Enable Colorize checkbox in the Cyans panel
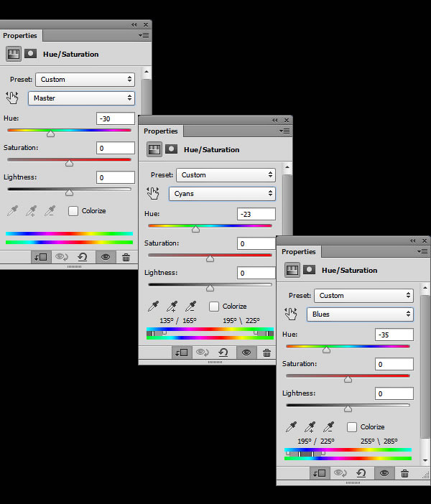 pyautogui.click(x=214, y=307)
